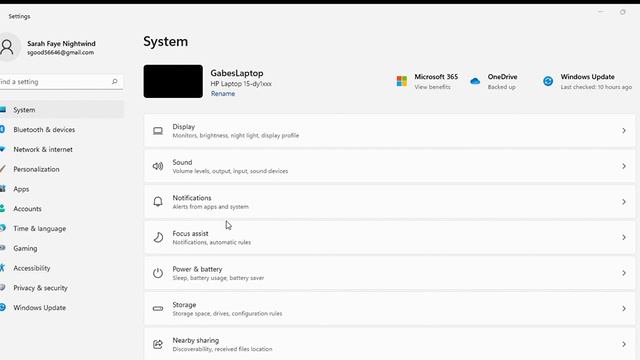Expand the Nearby sharing chevron

click(624, 344)
